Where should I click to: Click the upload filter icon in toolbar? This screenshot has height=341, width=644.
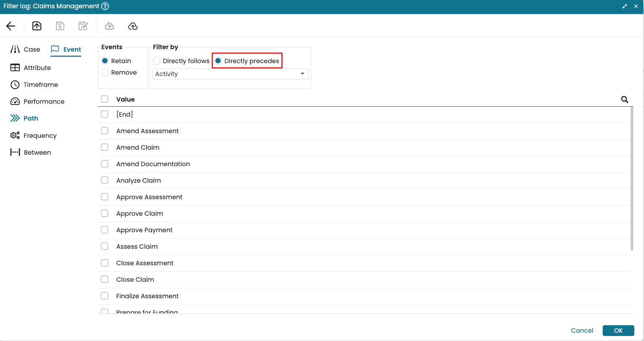tap(37, 26)
